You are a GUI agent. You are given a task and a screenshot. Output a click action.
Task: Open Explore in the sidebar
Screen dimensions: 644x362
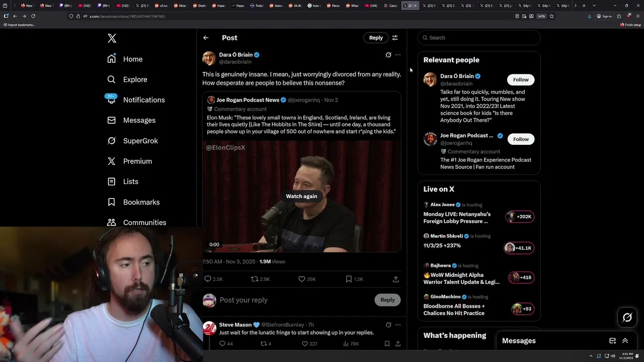(127, 79)
